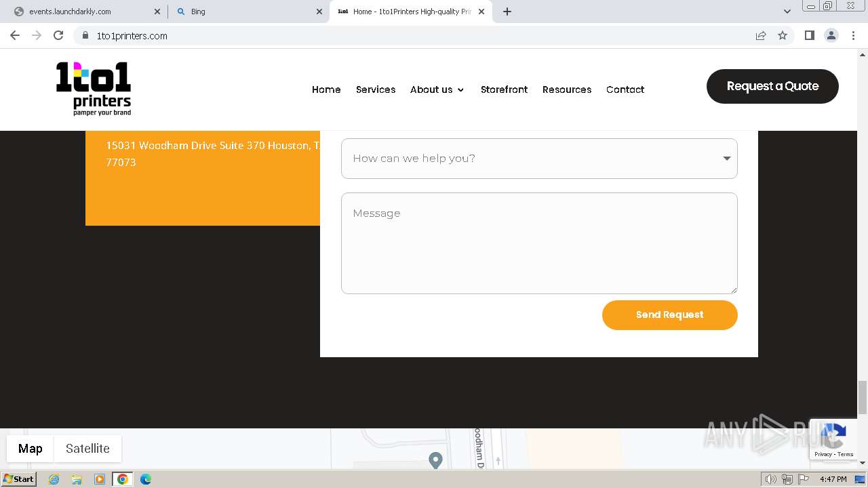Open the Services nav link
The width and height of the screenshot is (868, 488).
376,89
